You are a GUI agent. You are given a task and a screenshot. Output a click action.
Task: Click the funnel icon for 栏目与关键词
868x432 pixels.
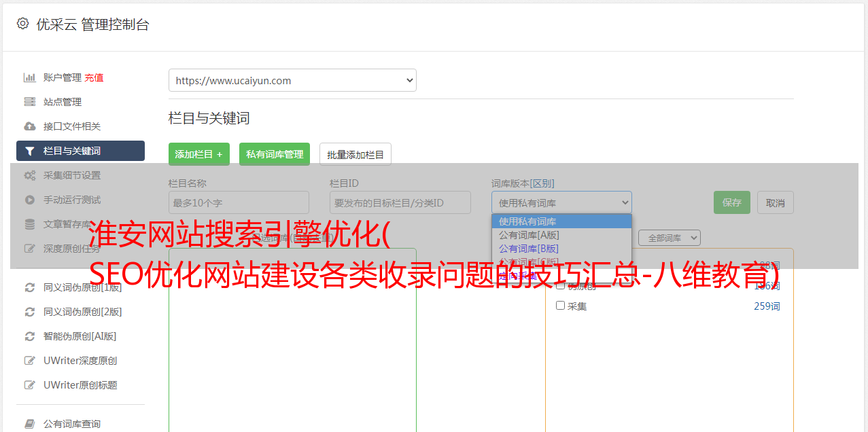29,151
